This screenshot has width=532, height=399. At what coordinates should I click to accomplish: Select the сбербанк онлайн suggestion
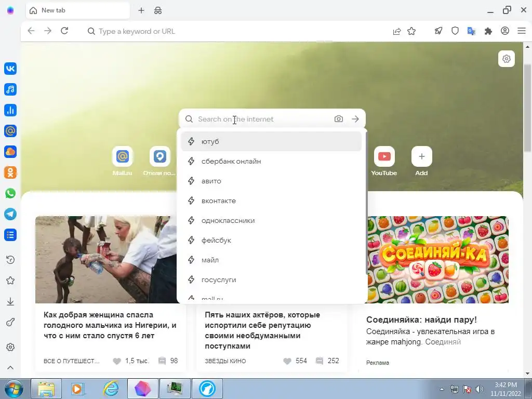[x=271, y=161]
